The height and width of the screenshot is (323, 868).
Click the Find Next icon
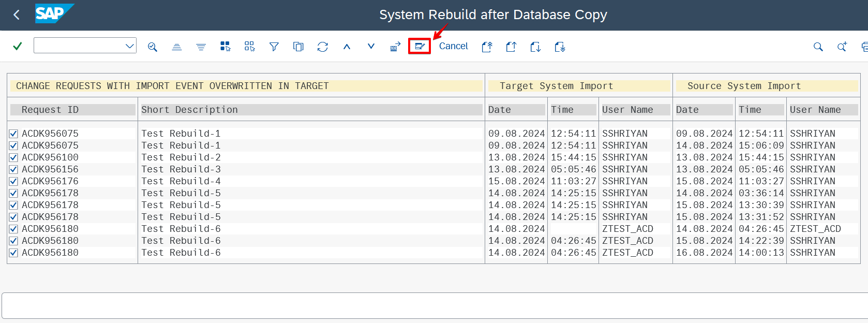(842, 47)
